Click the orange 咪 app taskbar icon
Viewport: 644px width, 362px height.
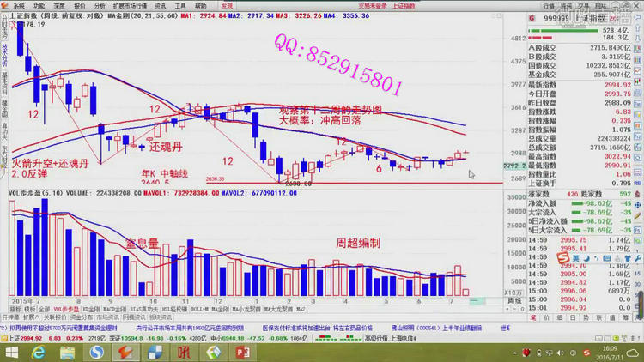click(x=183, y=352)
